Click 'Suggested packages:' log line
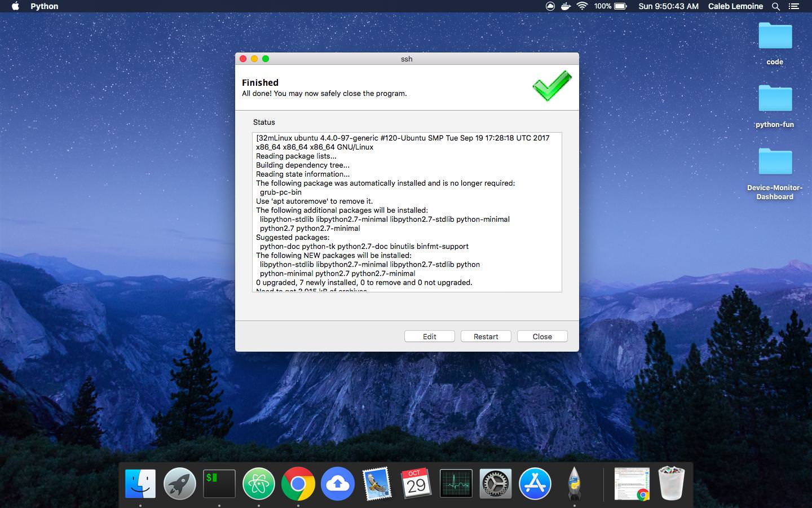812x508 pixels. coord(293,237)
